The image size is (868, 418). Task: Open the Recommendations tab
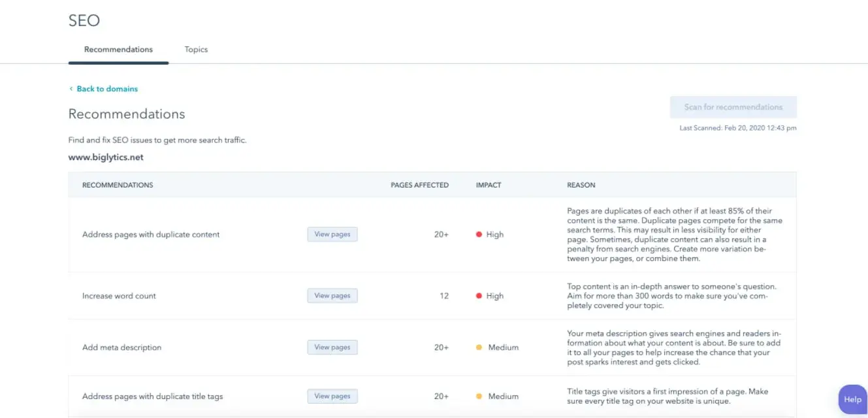pos(118,50)
